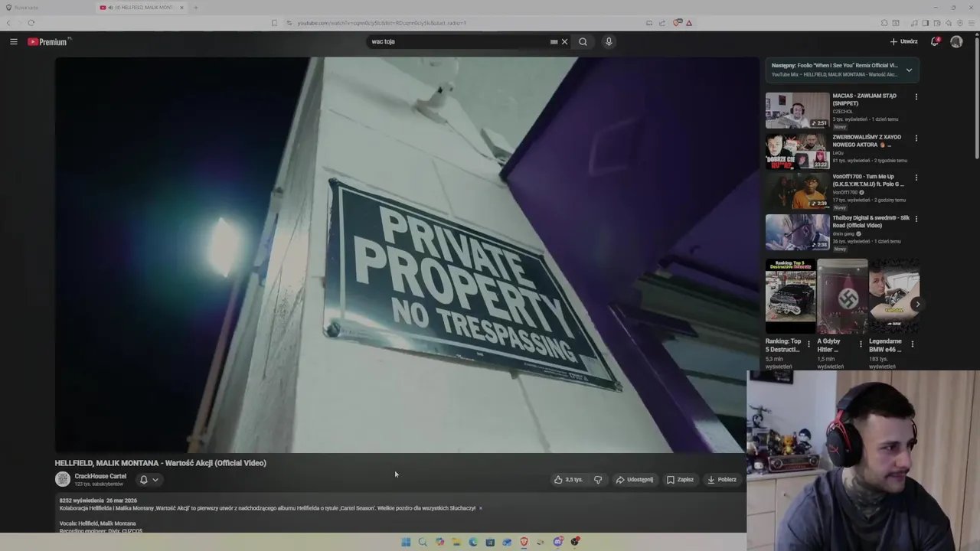Open CrackHouse Cartel channel avatar

point(63,479)
